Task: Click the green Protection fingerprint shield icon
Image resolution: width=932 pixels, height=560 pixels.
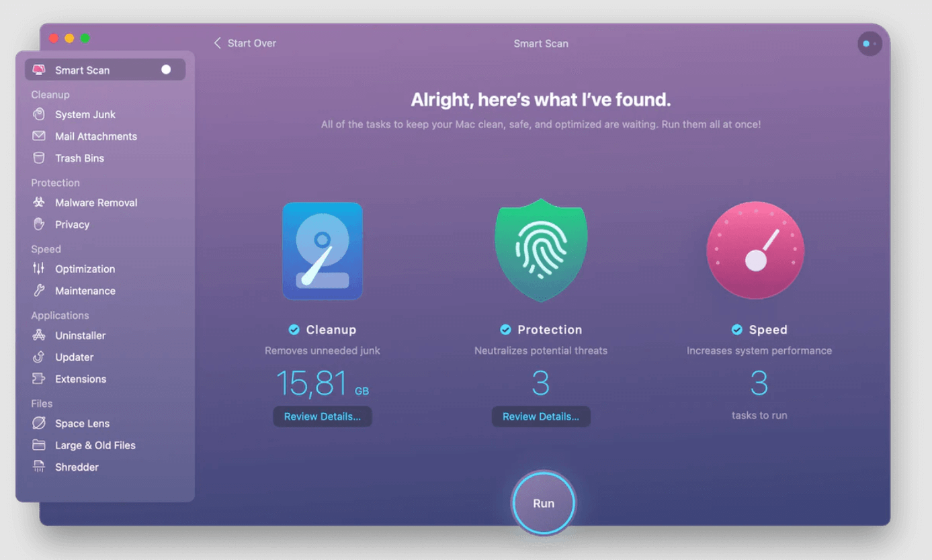Action: pos(541,250)
